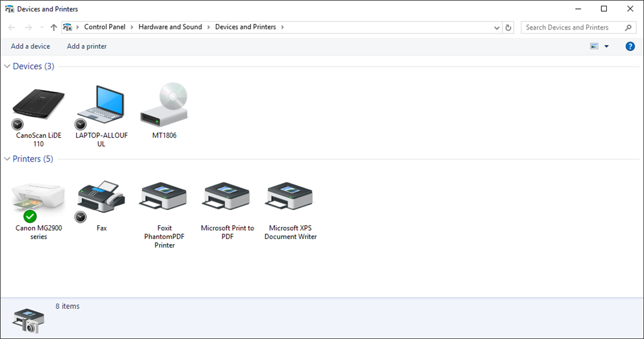
Task: Click the Printers (5) group header text
Action: [x=33, y=158]
